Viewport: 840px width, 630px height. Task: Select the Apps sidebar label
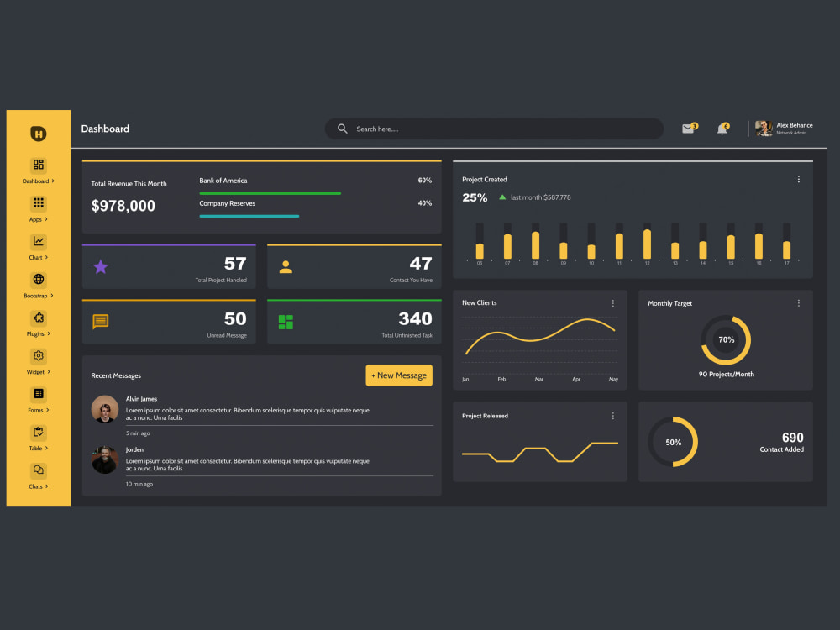[x=35, y=219]
